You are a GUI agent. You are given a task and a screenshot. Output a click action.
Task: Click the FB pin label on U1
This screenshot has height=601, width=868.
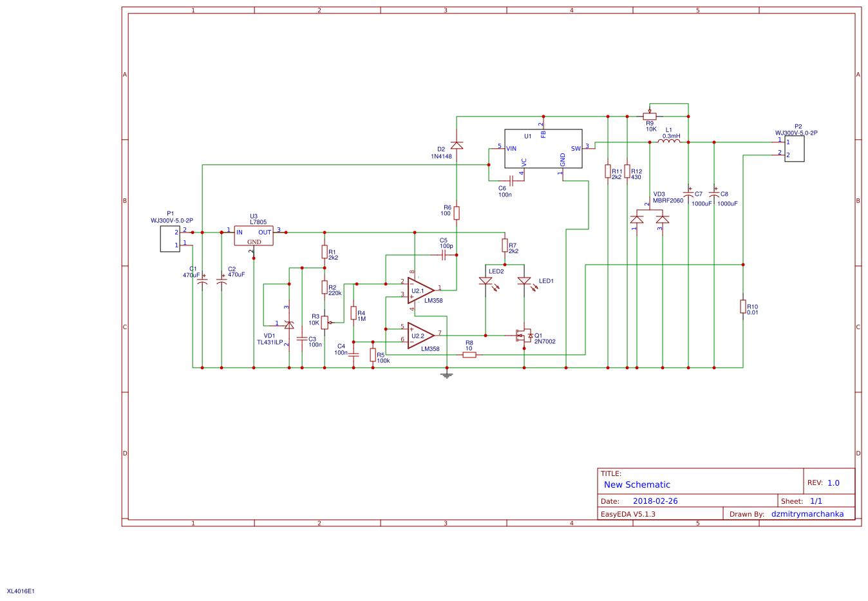pos(543,134)
